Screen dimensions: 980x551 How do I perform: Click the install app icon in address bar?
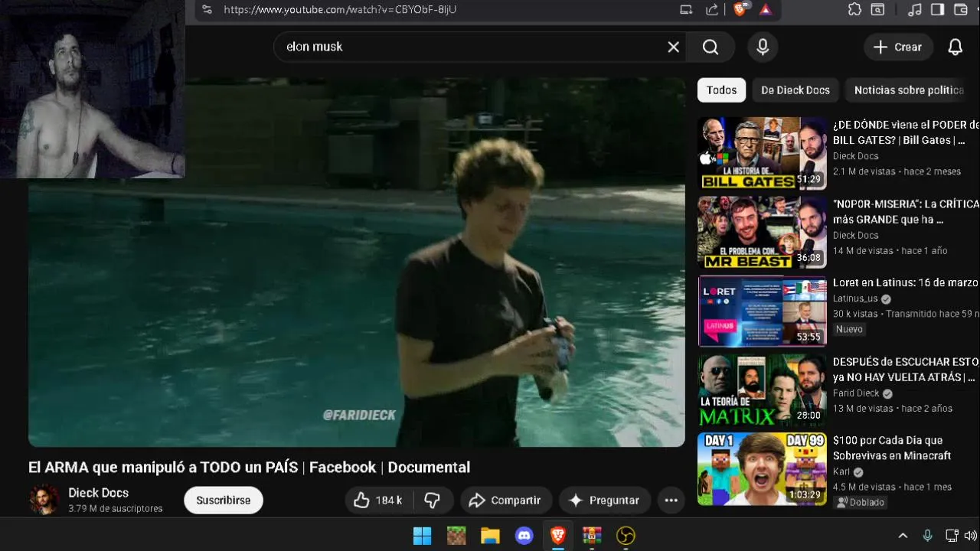coord(686,10)
